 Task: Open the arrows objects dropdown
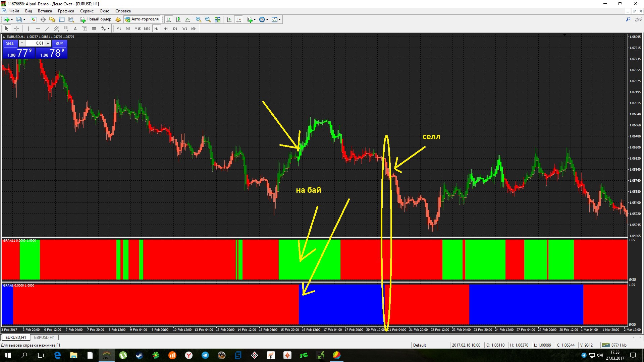108,28
